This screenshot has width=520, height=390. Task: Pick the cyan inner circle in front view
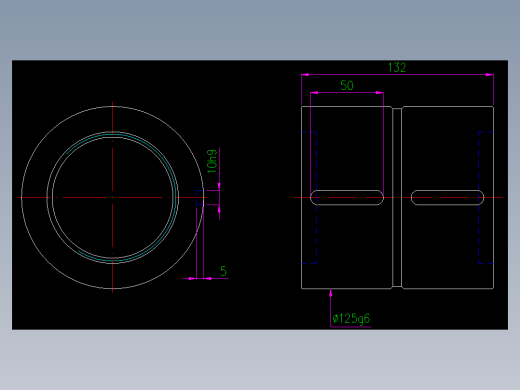tap(176, 198)
